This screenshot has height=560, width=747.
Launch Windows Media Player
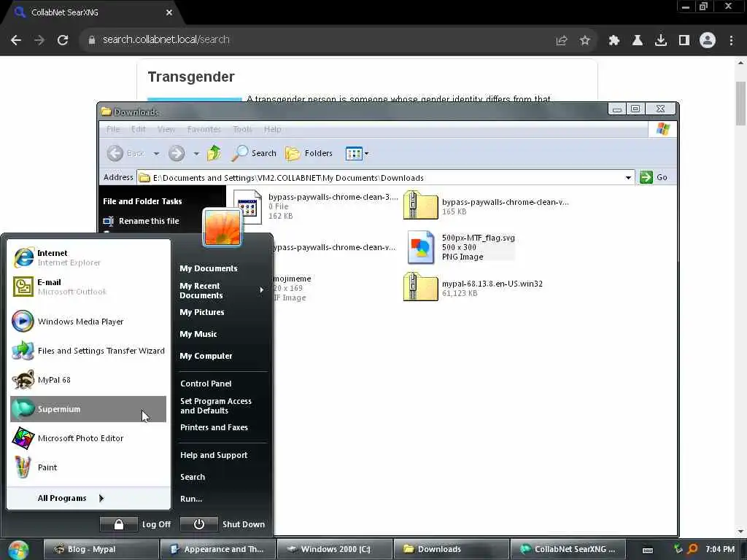88,322
